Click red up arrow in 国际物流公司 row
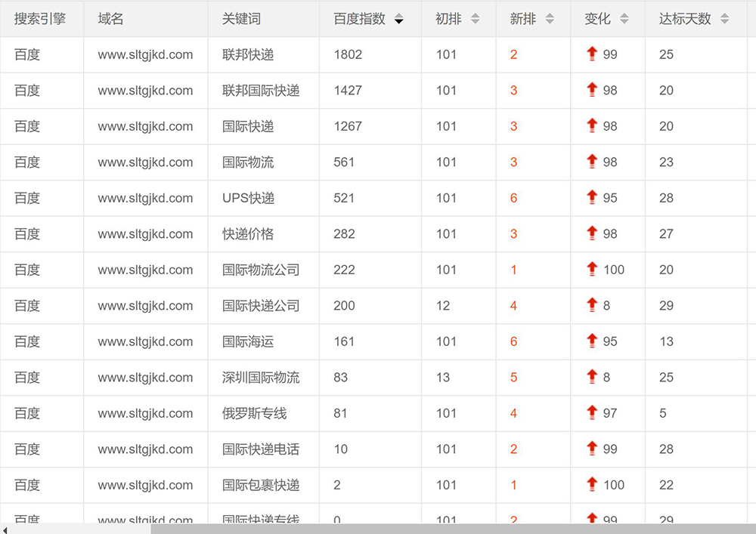The image size is (756, 534). click(x=592, y=269)
